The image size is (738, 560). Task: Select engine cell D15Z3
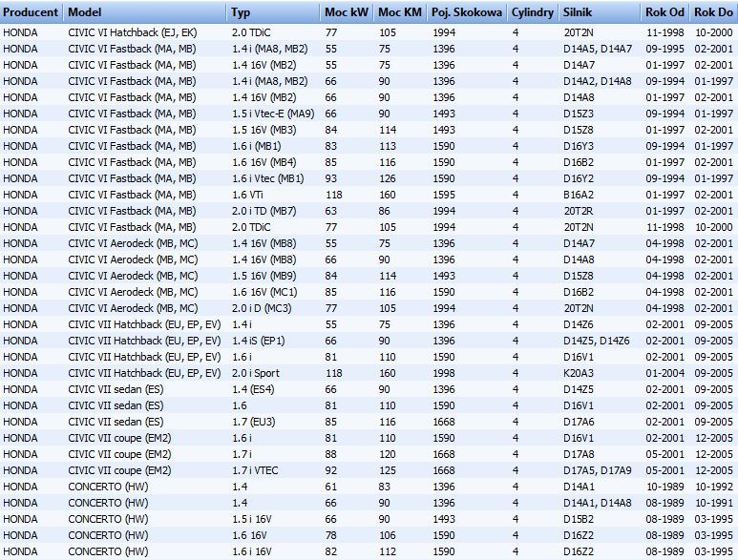(x=579, y=114)
